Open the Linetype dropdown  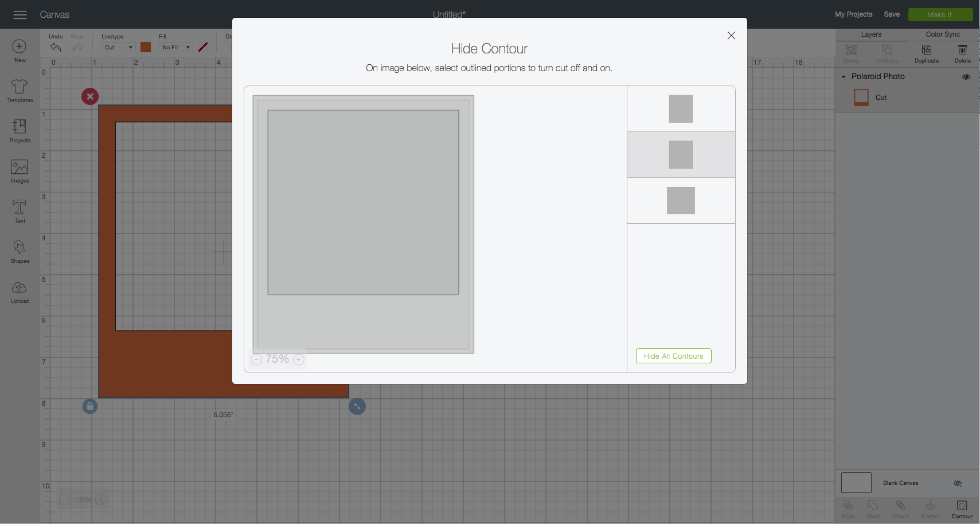(x=119, y=48)
